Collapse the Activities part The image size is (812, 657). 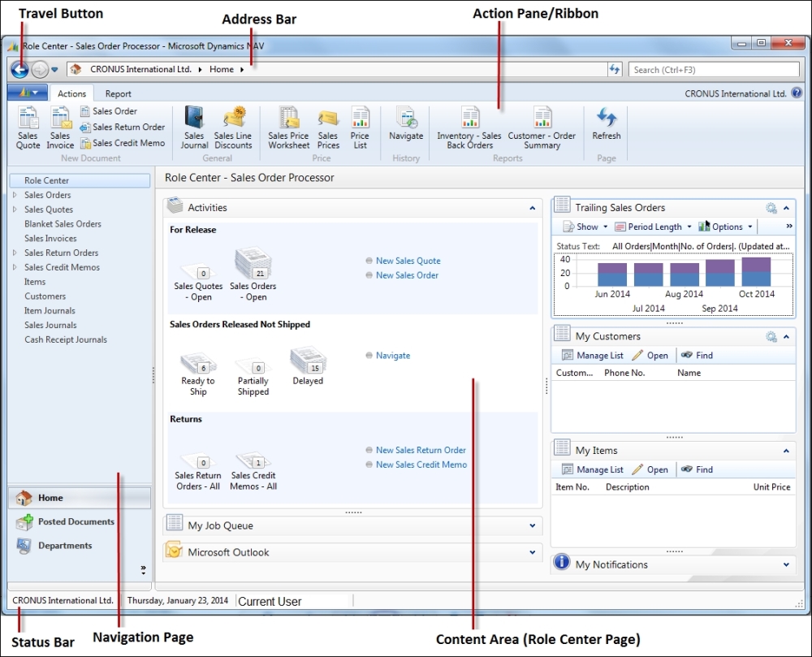point(532,208)
